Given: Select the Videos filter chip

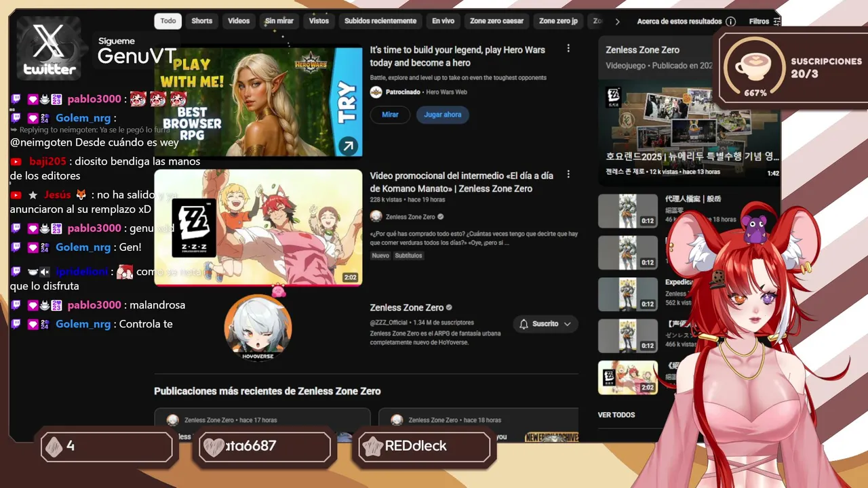Looking at the screenshot, I should coord(239,21).
